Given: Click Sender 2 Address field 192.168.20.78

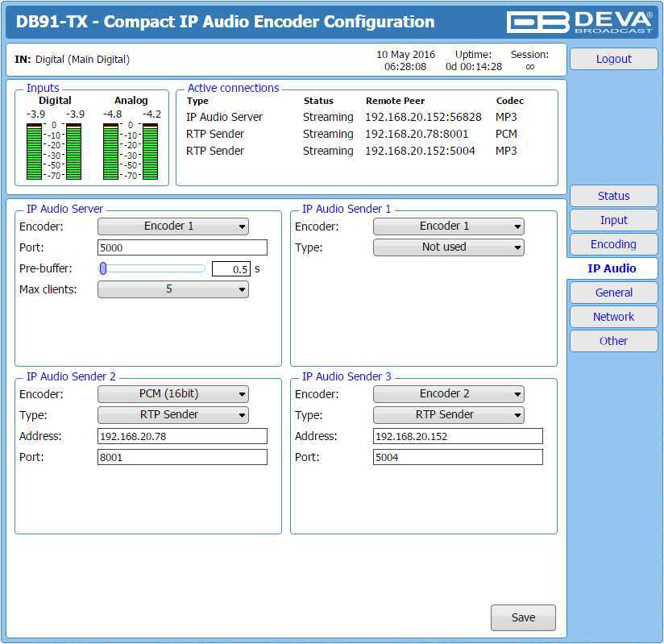Looking at the screenshot, I should [x=182, y=436].
